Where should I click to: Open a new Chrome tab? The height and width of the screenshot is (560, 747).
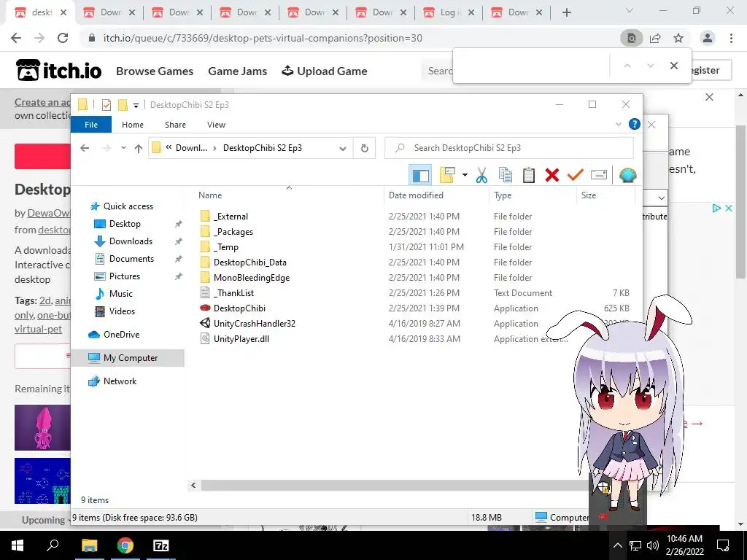point(566,12)
